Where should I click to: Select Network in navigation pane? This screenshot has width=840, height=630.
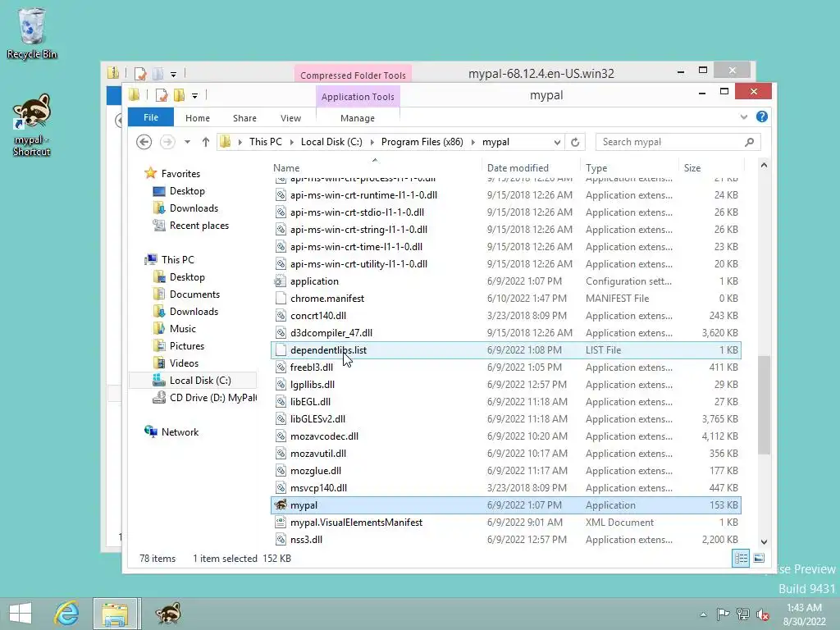180,431
